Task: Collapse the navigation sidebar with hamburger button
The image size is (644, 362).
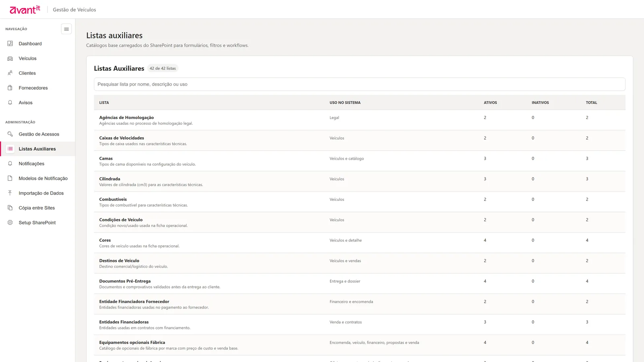Action: click(x=66, y=29)
